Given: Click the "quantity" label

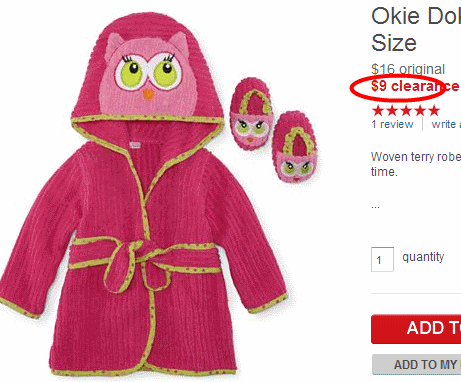Looking at the screenshot, I should pos(423,257).
